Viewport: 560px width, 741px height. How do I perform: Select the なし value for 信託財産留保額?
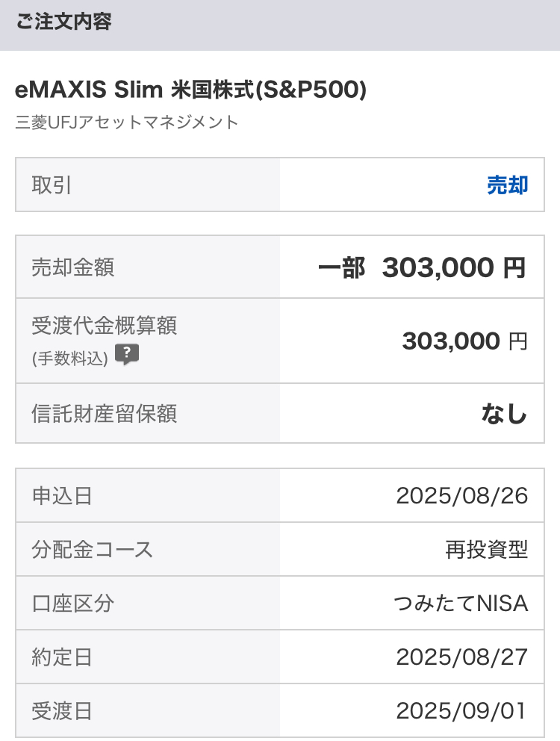point(504,414)
